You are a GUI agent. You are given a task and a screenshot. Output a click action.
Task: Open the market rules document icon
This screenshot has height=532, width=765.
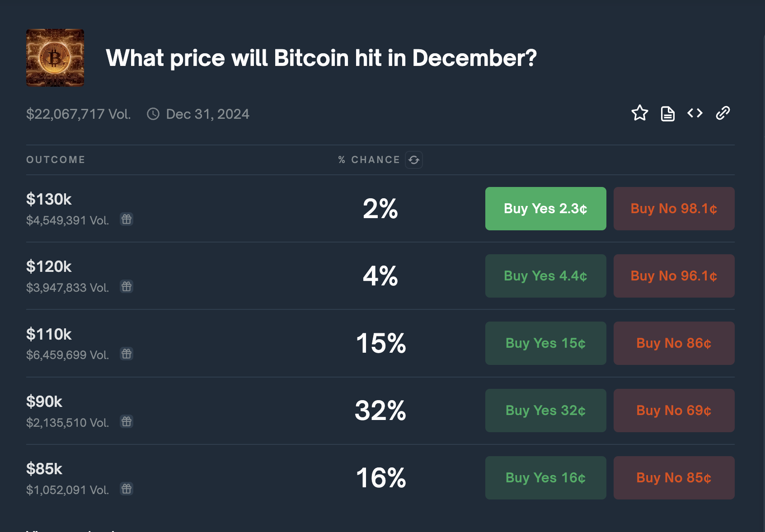[667, 114]
